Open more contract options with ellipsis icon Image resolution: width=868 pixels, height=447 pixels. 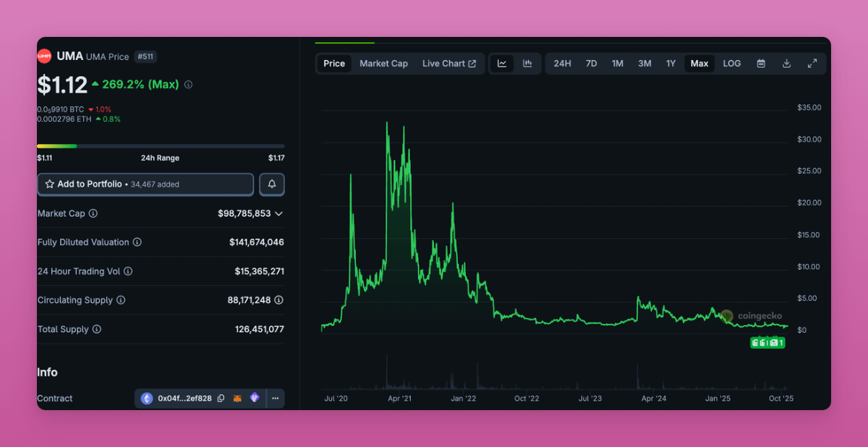[275, 399]
